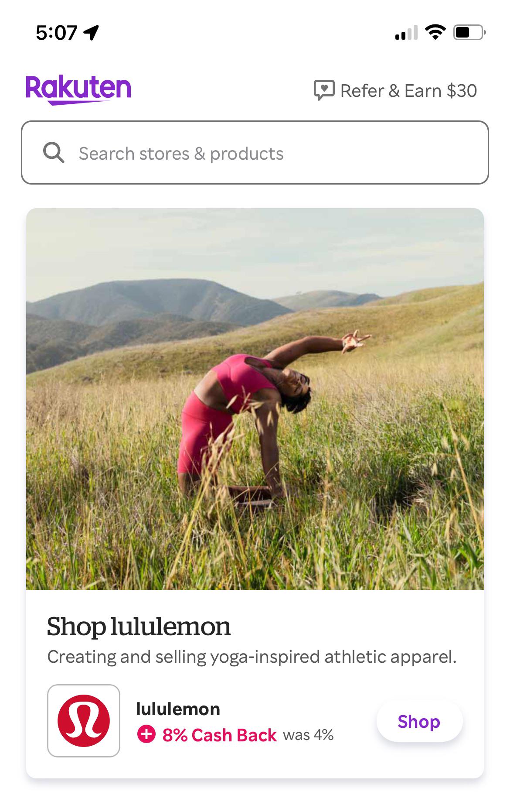
Task: Click the yoga-inspired athletic apparel description
Action: point(252,657)
